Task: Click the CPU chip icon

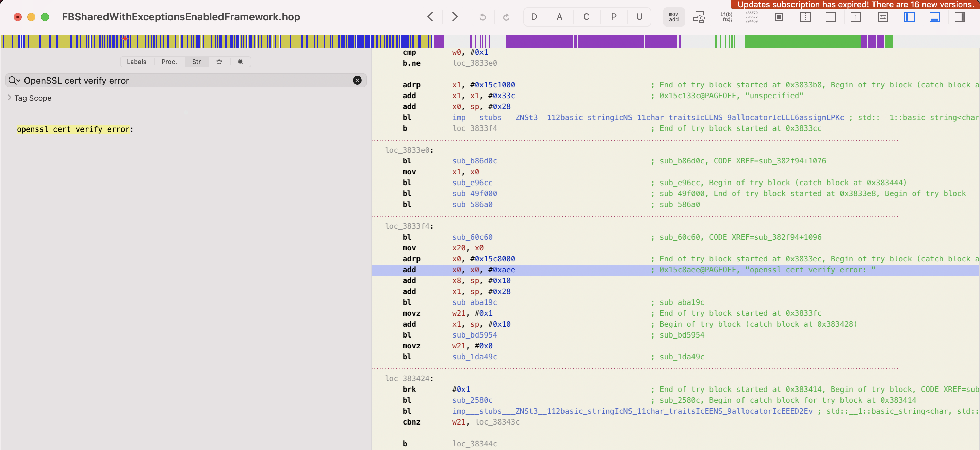Action: tap(779, 17)
